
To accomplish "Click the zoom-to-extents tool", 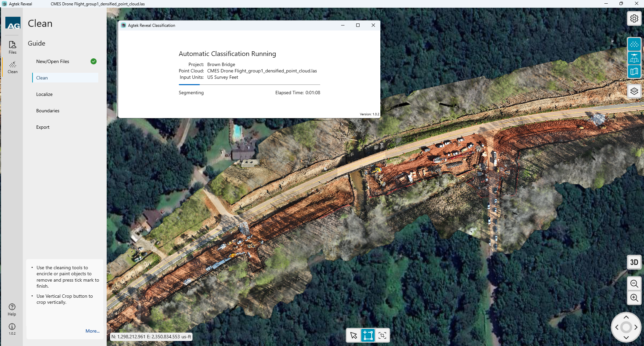I will coord(382,335).
